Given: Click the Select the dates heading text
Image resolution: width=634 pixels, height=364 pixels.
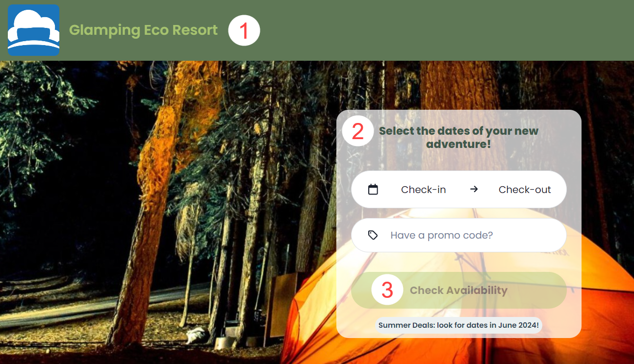Looking at the screenshot, I should [x=458, y=138].
